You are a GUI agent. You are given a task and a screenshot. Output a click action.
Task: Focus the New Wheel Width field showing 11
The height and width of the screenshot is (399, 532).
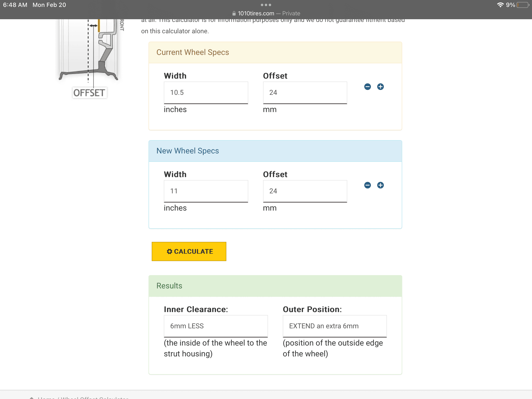(206, 191)
